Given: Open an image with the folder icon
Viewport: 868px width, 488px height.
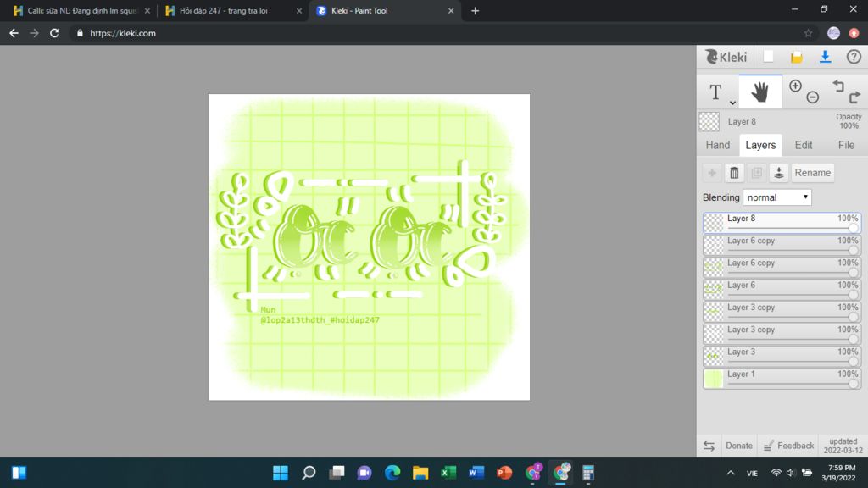Looking at the screenshot, I should click(x=797, y=57).
